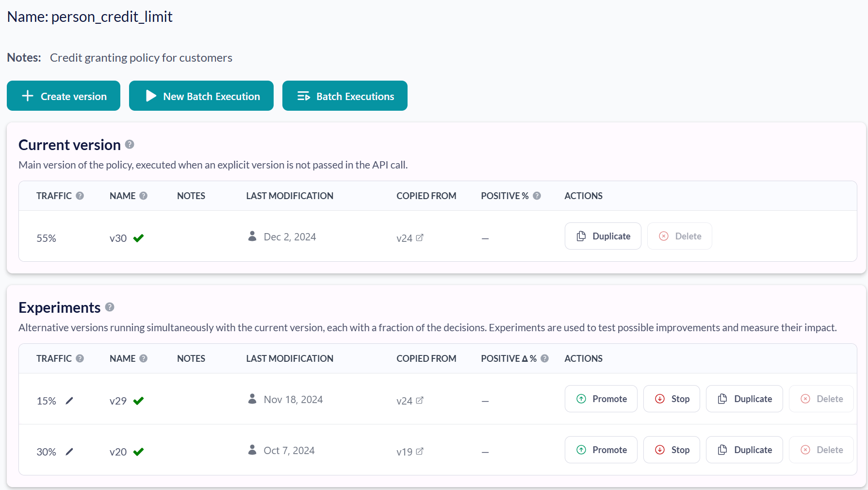Edit traffic percentage for v29 via pencil icon
Viewport: 868px width, 490px height.
(69, 401)
